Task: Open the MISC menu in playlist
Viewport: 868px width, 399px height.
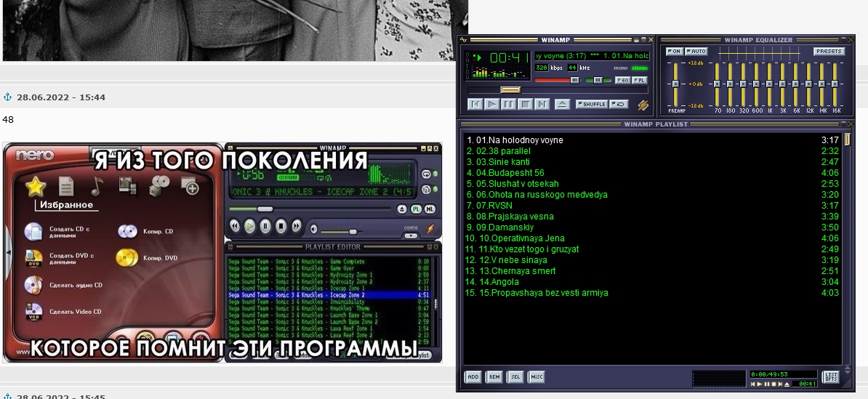Action: [537, 377]
